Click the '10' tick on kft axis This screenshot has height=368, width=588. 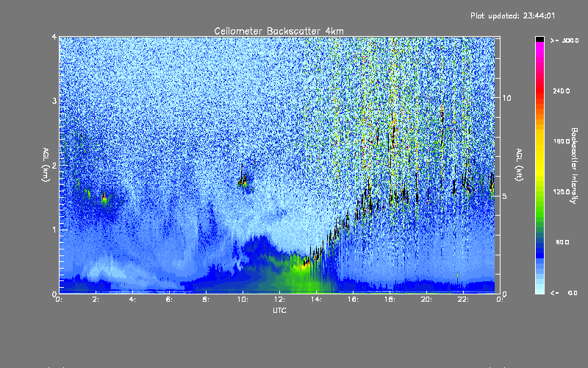coord(506,98)
